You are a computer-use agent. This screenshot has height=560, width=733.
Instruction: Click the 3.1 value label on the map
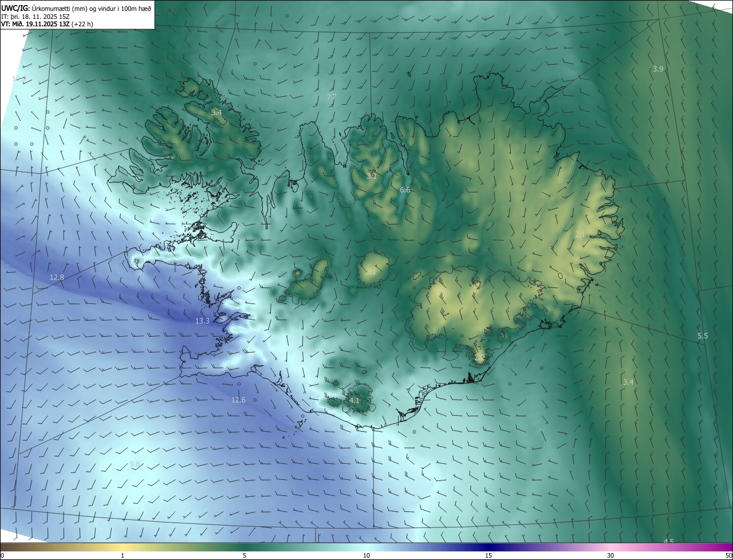click(x=372, y=176)
